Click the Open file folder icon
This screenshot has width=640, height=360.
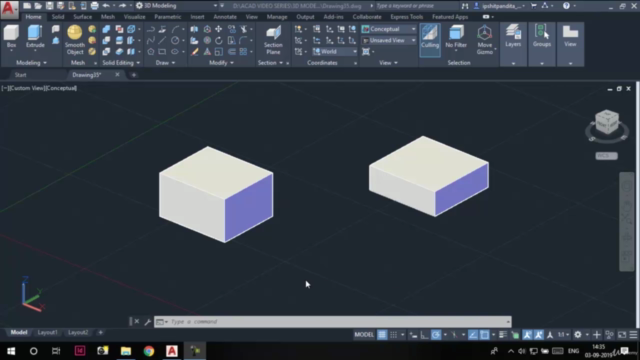tap(38, 6)
